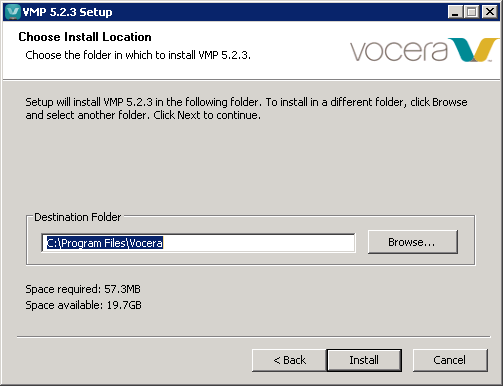Click the Install button
The image size is (503, 386).
coord(364,360)
